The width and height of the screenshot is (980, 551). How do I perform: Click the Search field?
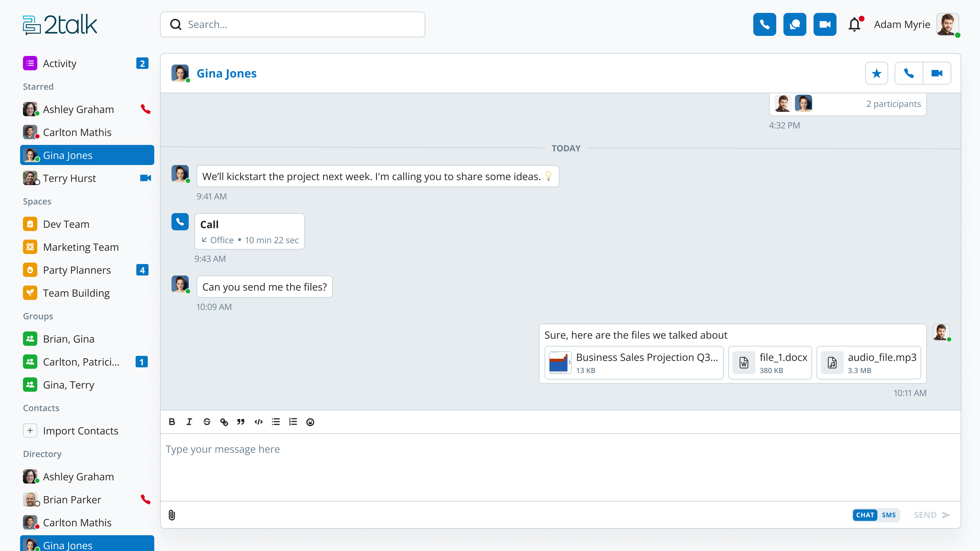292,24
